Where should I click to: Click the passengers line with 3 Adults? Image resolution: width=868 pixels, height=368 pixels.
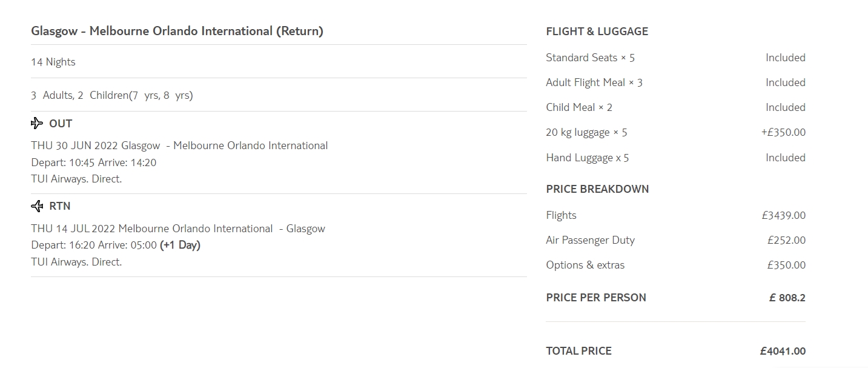pos(112,95)
